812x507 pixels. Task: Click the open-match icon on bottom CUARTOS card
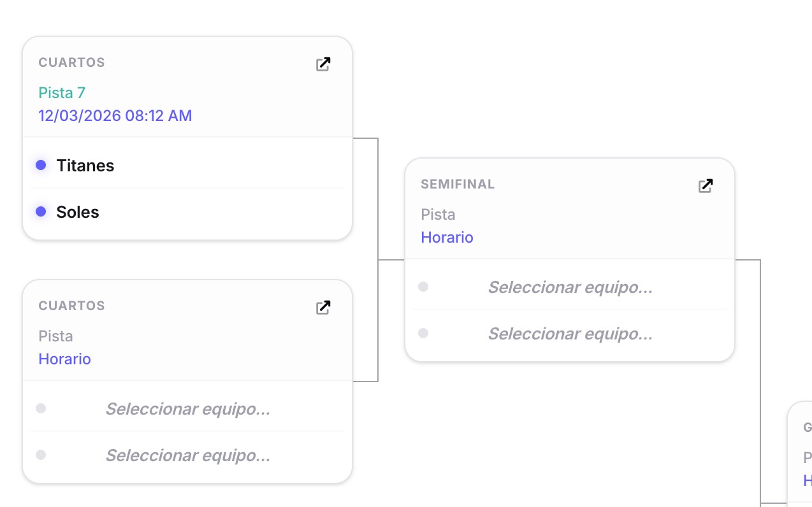click(323, 306)
